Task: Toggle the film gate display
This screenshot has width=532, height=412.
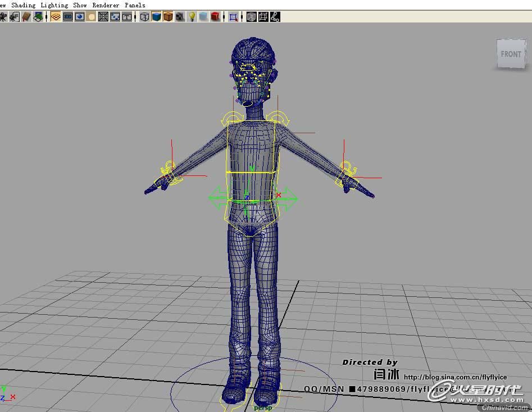Action: pyautogui.click(x=68, y=17)
